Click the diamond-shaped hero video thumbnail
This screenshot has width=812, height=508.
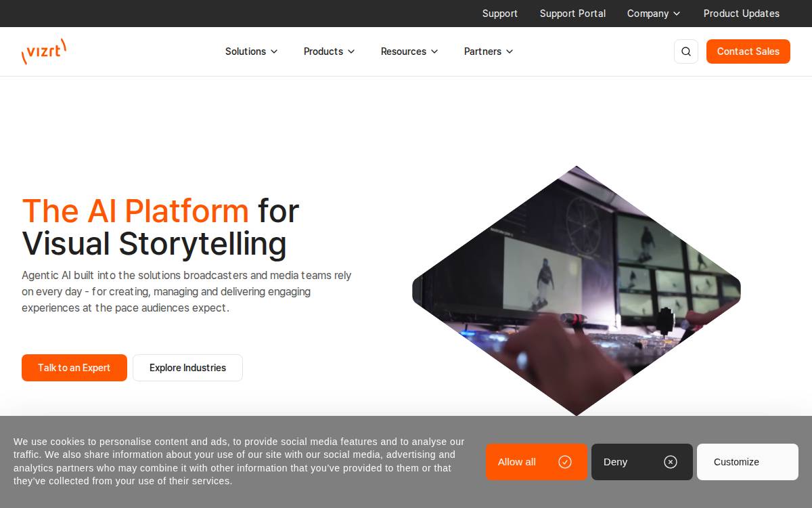click(577, 291)
